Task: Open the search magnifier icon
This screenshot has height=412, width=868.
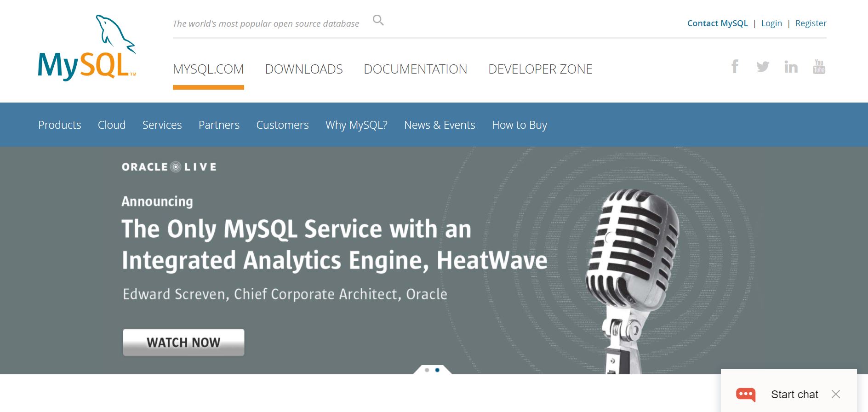Action: coord(378,20)
